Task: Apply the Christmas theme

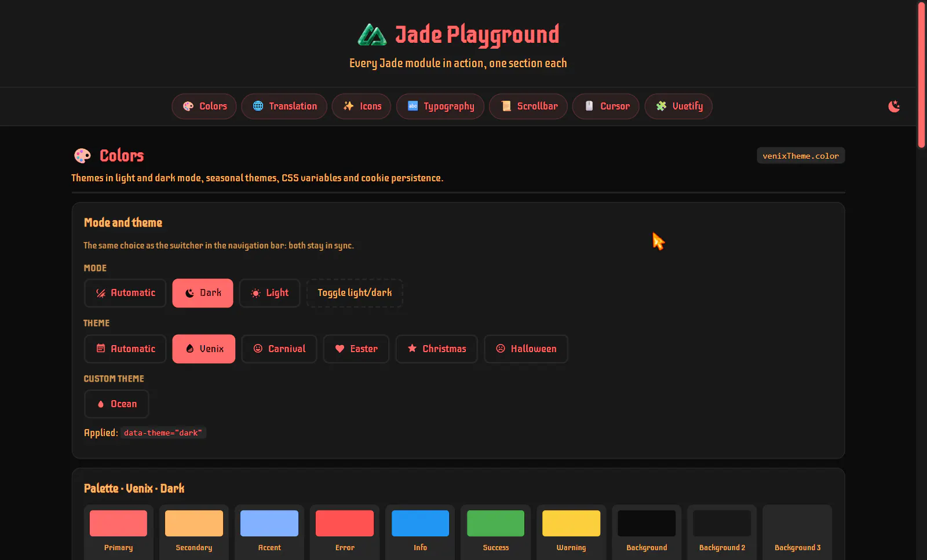Action: (x=437, y=349)
